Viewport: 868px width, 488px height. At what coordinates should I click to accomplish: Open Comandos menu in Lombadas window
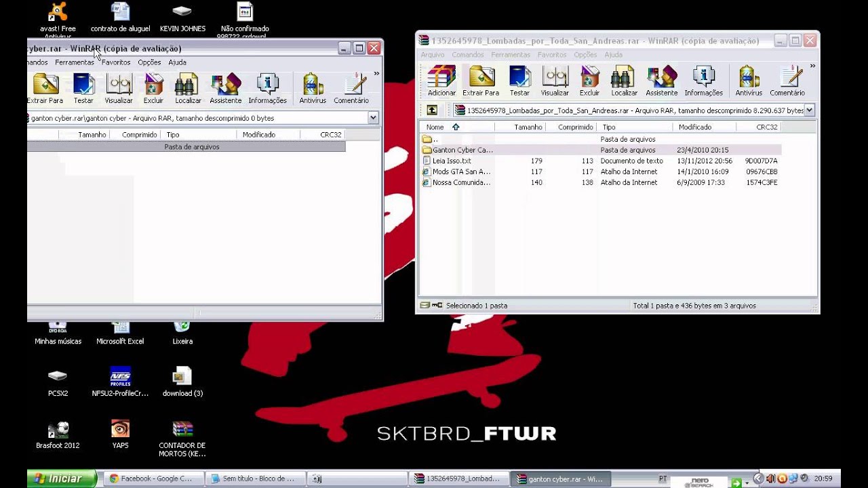click(468, 55)
